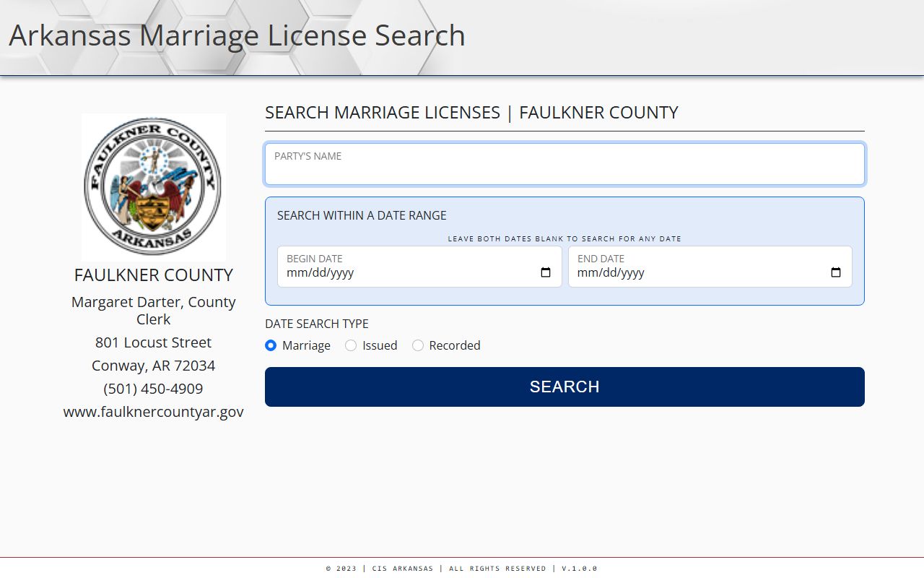
Task: Click the Conway, AR 72034 text
Action: [153, 366]
